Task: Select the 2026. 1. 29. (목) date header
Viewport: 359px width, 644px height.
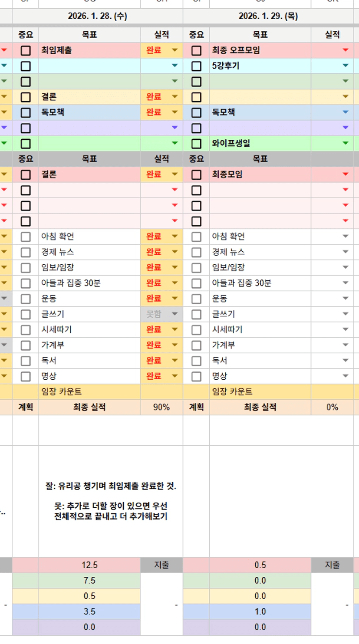Action: click(x=268, y=16)
